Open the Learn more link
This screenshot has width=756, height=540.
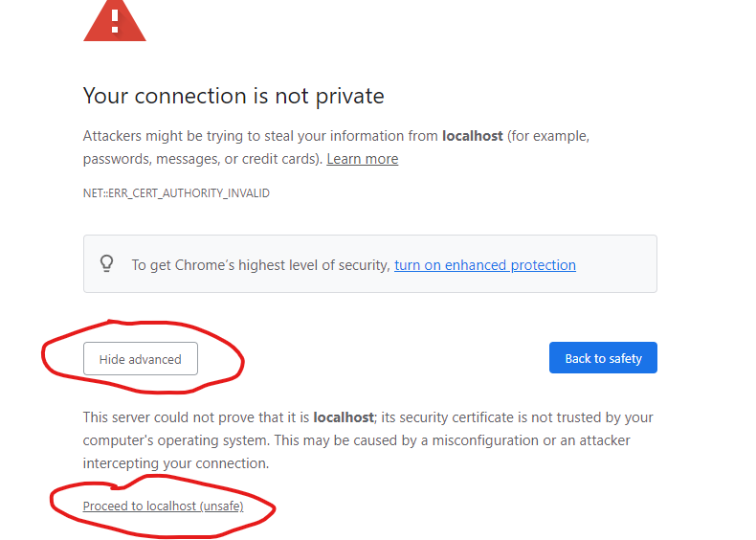362,159
